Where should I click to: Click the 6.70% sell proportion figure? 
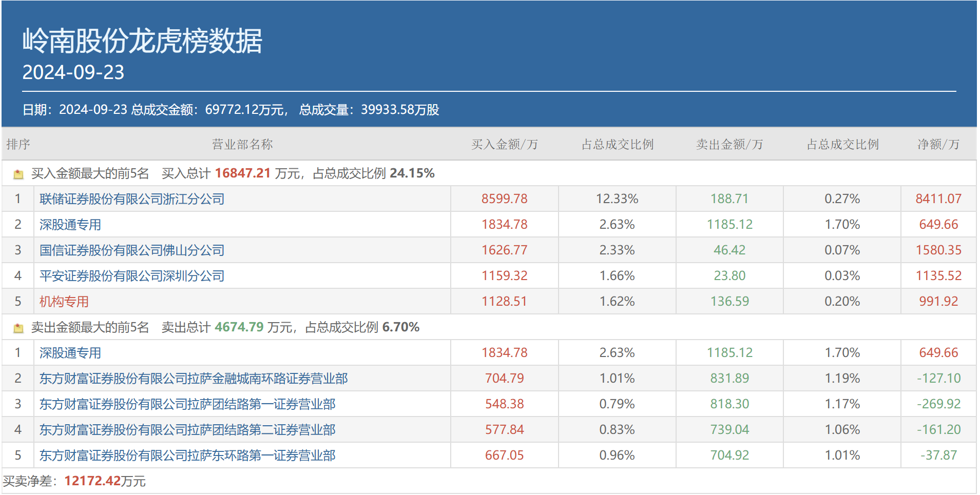pyautogui.click(x=401, y=327)
